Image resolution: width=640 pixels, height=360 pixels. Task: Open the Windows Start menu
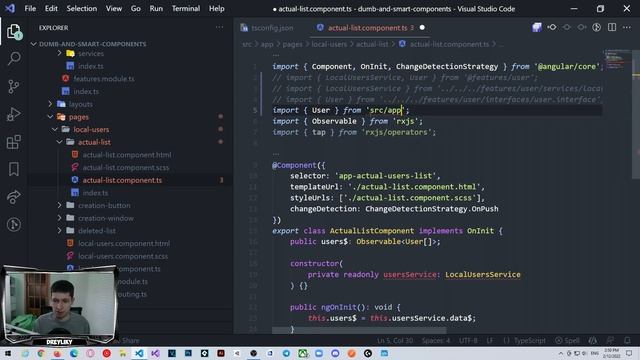[x=8, y=353]
